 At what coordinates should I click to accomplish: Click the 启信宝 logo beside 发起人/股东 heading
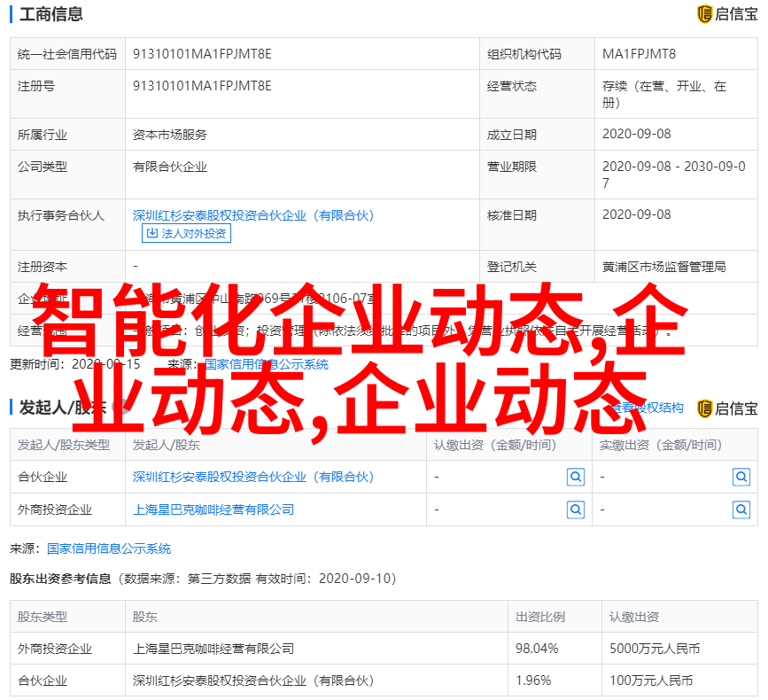727,408
